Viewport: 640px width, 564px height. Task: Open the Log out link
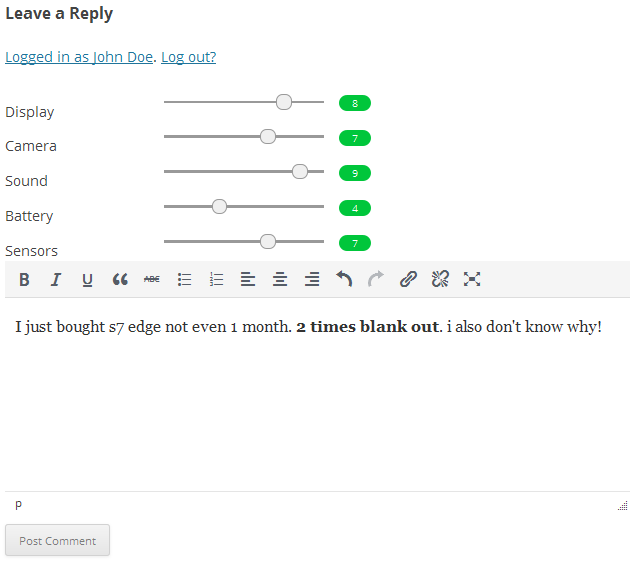tap(188, 57)
